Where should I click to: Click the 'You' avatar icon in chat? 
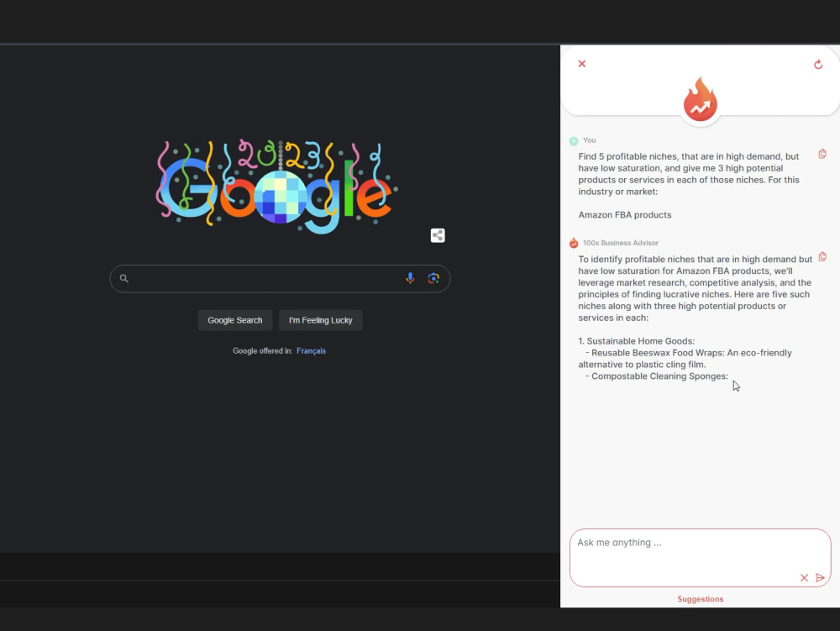pyautogui.click(x=574, y=141)
